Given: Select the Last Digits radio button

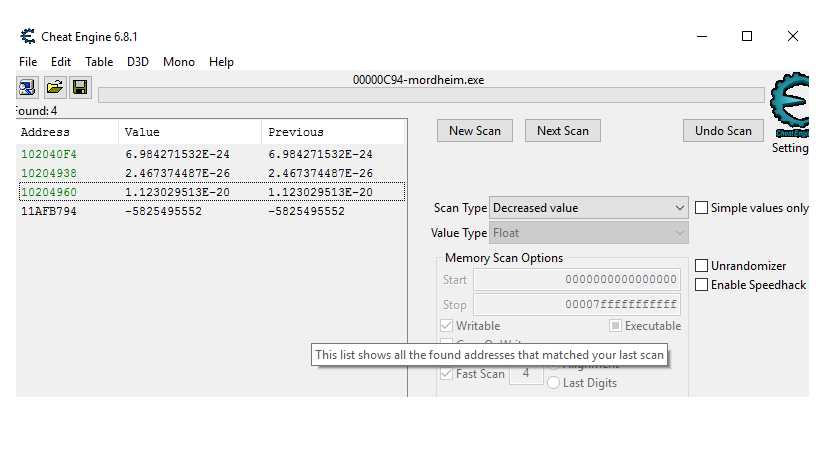Looking at the screenshot, I should coord(554,383).
